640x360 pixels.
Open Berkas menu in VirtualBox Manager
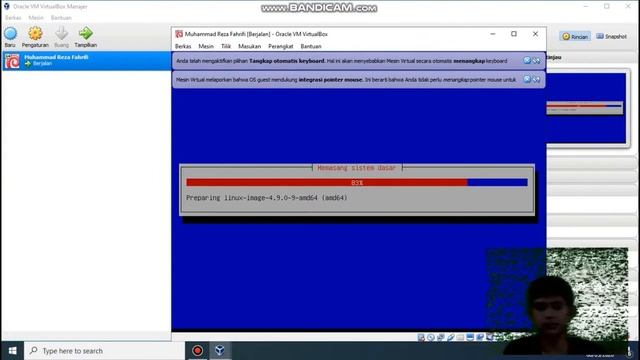click(x=13, y=18)
